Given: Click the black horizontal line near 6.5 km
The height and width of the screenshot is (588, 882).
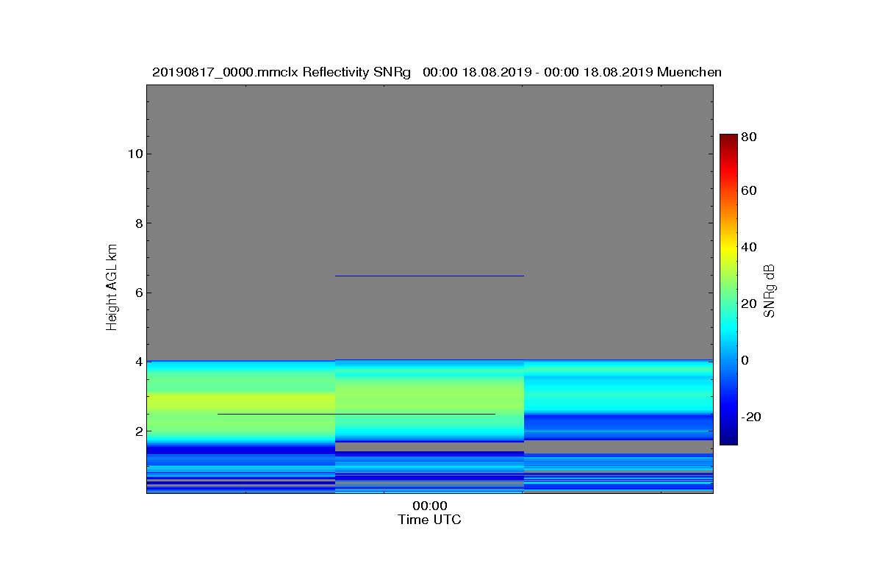Looking at the screenshot, I should (429, 276).
